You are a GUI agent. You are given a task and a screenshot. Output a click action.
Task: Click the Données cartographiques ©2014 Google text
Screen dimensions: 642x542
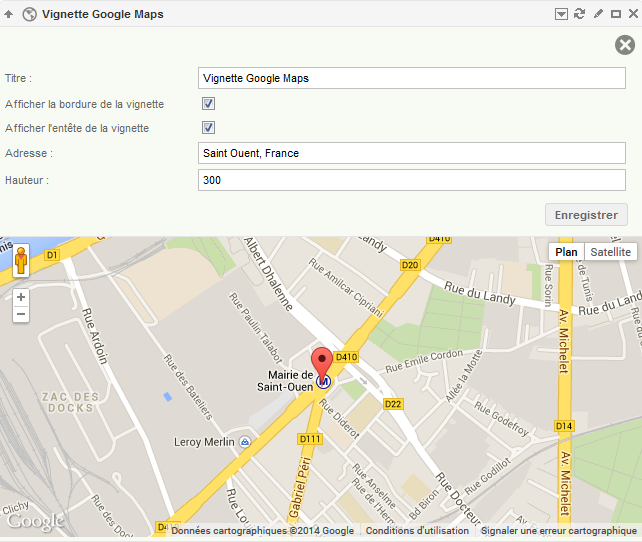tap(262, 531)
